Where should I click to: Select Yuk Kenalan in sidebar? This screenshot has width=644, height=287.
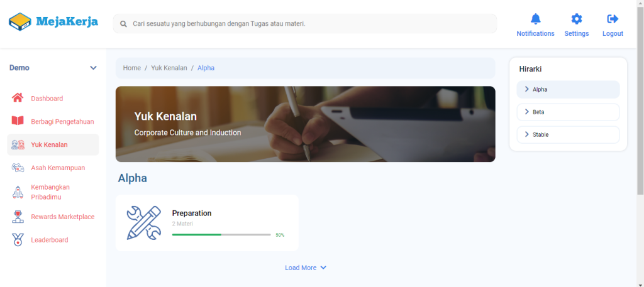click(53, 144)
